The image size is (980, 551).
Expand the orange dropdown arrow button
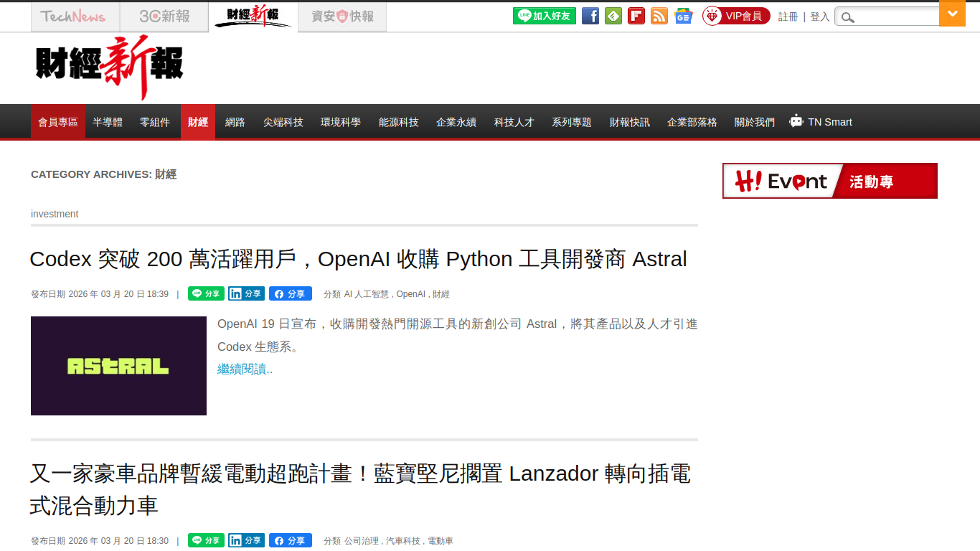[953, 13]
